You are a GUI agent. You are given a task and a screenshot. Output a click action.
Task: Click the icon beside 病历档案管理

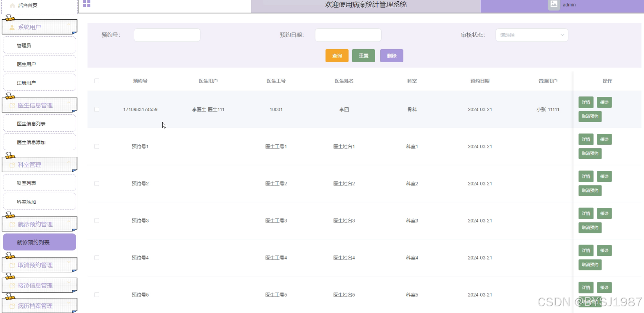[12, 306]
